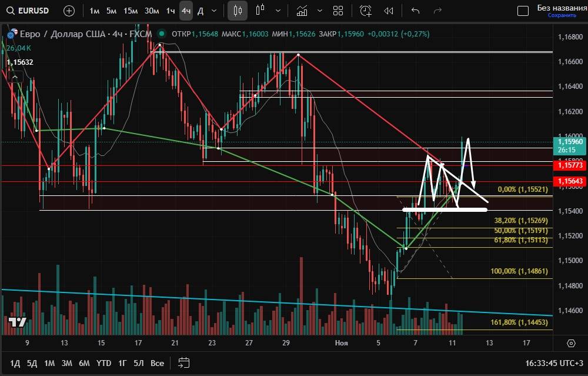The image size is (588, 376).
Task: Start bar replay with the rewind icon
Action: [389, 11]
